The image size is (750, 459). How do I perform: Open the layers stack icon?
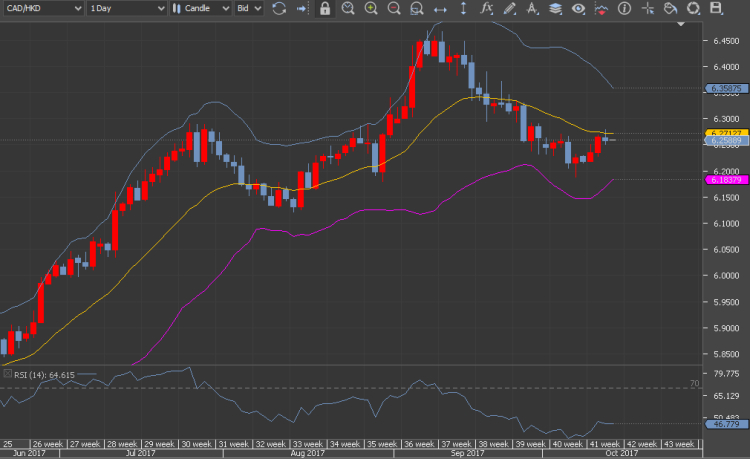554,9
